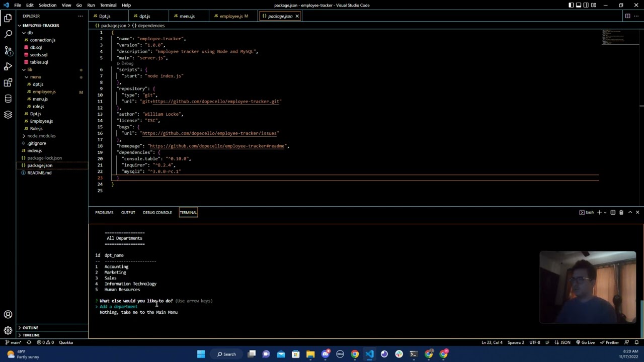Click Quokka in status bar

click(x=66, y=342)
